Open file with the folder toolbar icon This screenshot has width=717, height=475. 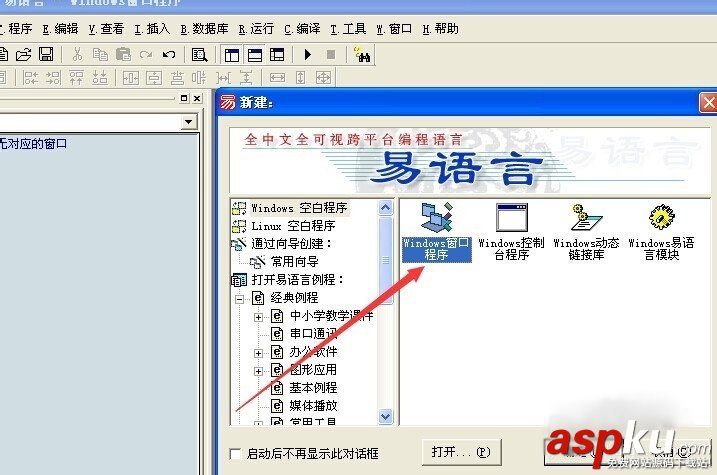[x=23, y=55]
